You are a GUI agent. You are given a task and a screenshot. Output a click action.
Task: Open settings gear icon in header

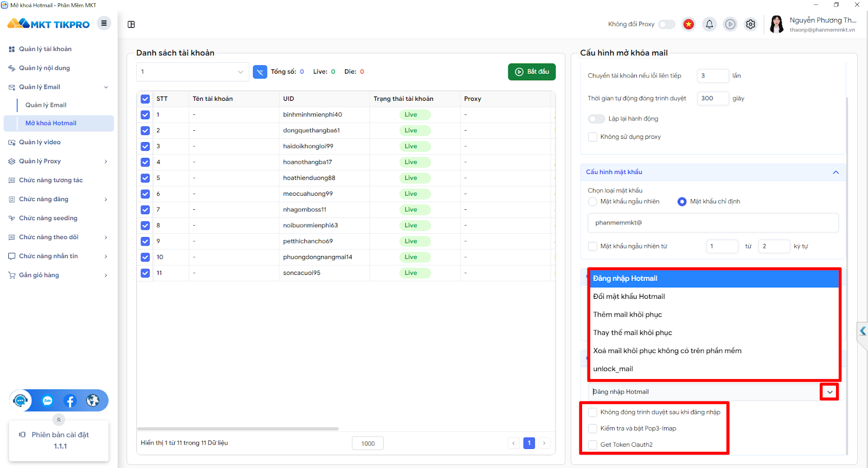[751, 24]
